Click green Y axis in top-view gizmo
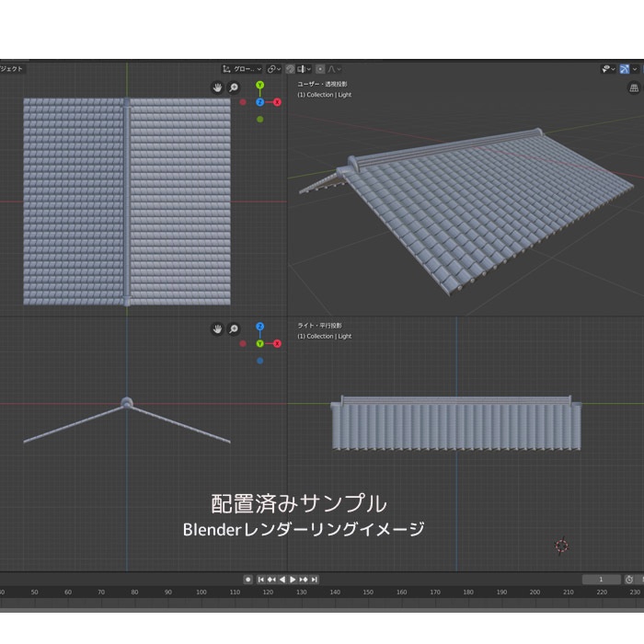Image resolution: width=644 pixels, height=644 pixels. coord(260,85)
